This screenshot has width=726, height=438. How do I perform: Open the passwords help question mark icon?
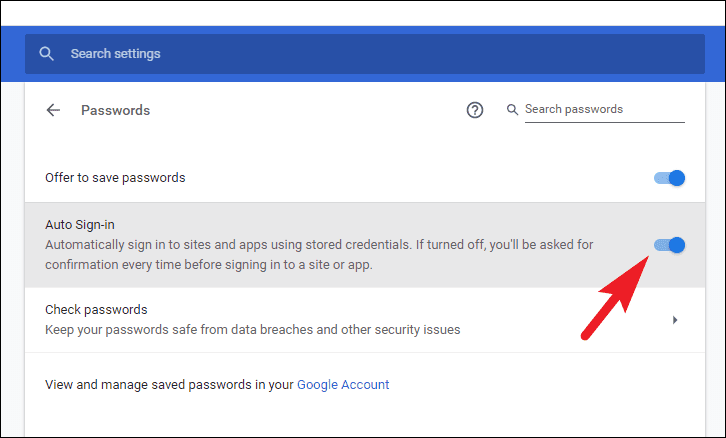tap(475, 110)
